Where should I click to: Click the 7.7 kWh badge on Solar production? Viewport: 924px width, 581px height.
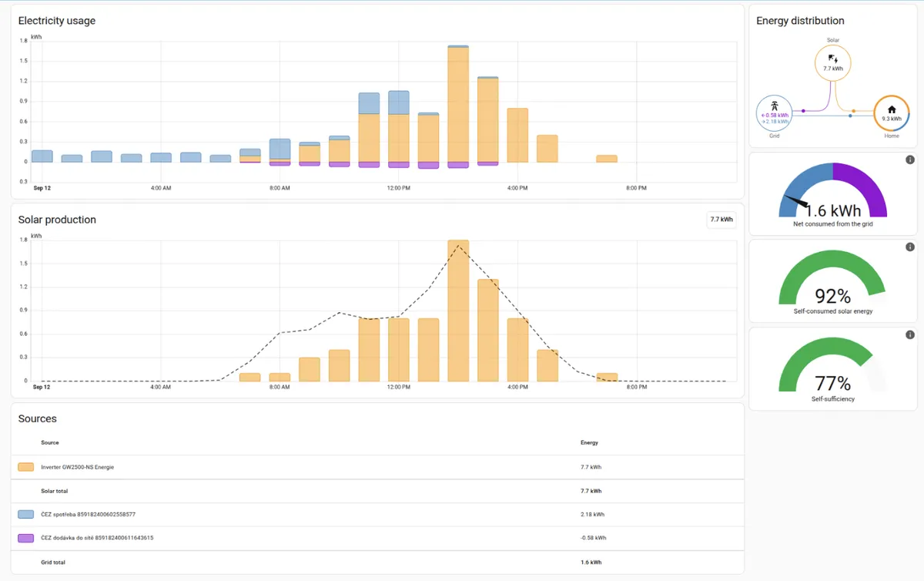(721, 220)
